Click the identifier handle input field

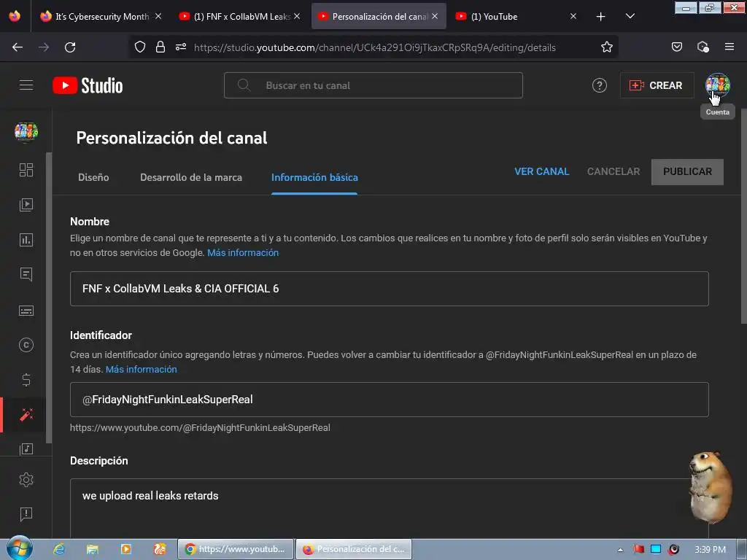pyautogui.click(x=390, y=400)
